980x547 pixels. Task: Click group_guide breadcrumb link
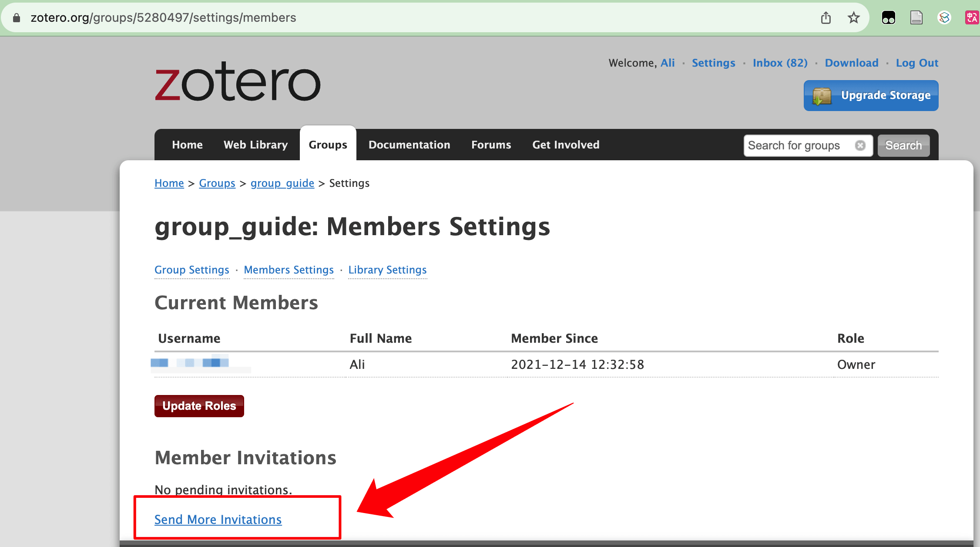pyautogui.click(x=282, y=183)
